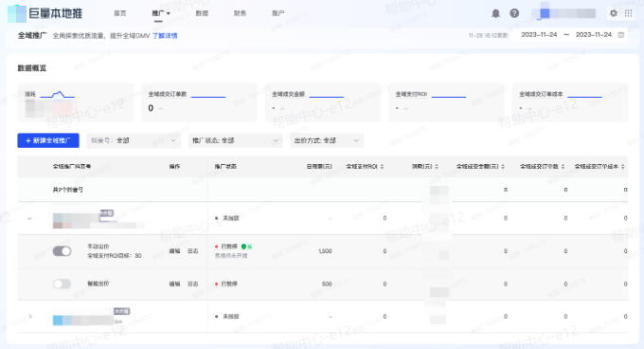Open the 了解详情 link
Viewport: 644px width, 349px height.
[165, 36]
